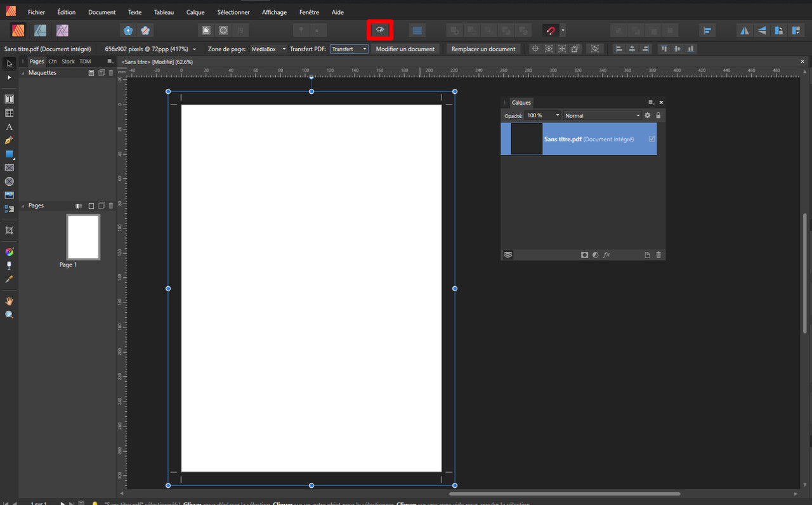Add an adjustment layer in Calques panel
The width and height of the screenshot is (812, 505).
(x=595, y=255)
